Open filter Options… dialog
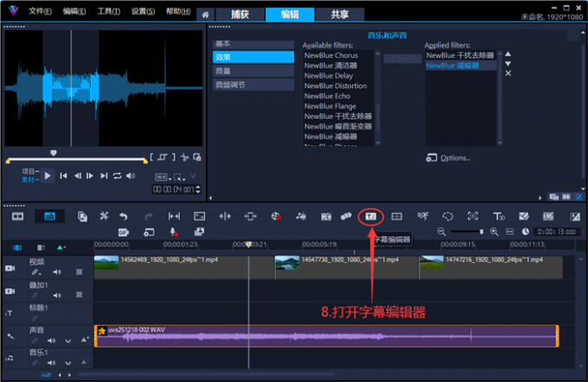The image size is (588, 382). coord(454,158)
